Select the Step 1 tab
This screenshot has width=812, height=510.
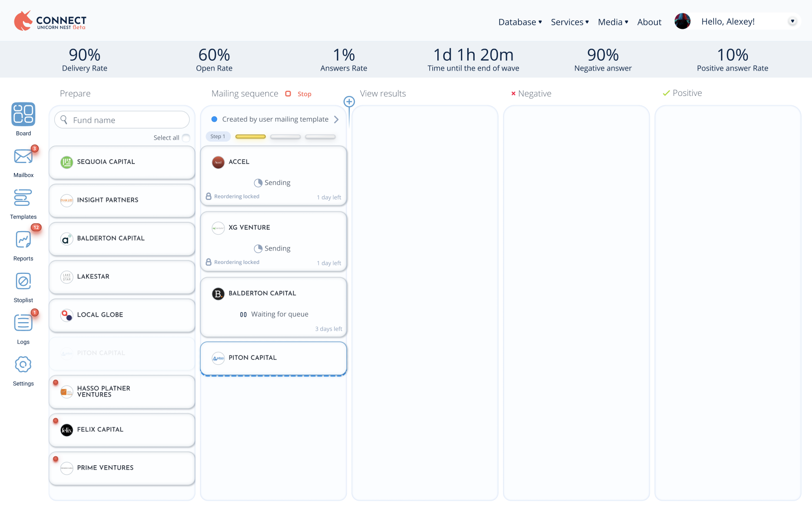[218, 136]
